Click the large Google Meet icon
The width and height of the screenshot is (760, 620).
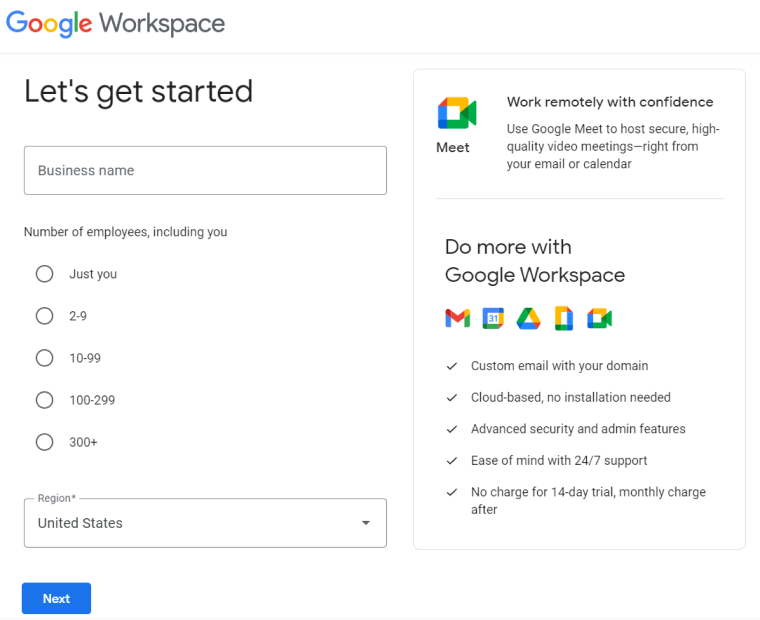point(457,113)
